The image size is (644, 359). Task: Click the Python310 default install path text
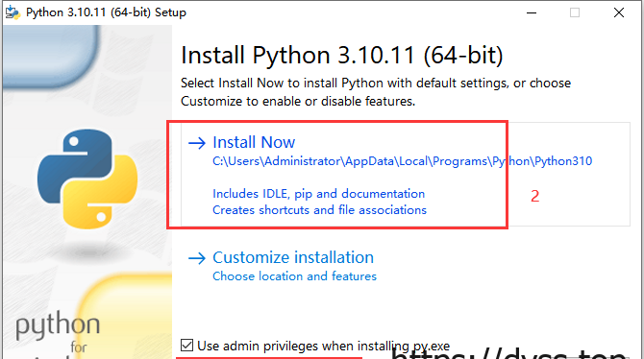402,161
